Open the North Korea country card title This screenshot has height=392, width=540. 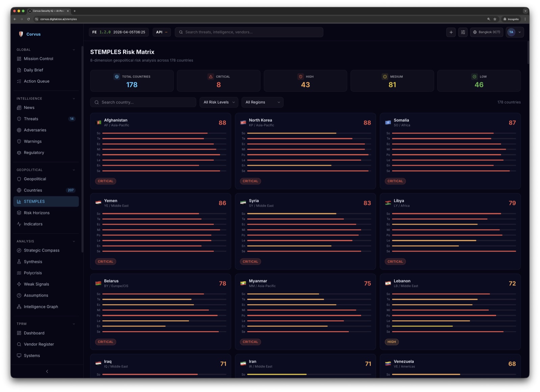point(261,120)
